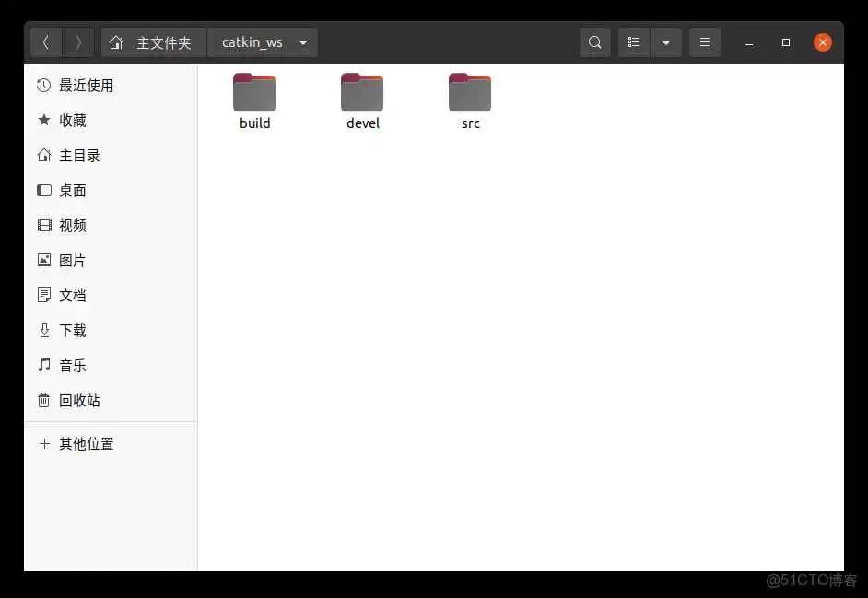Click the forward navigation arrow
This screenshot has width=868, height=598.
click(78, 41)
